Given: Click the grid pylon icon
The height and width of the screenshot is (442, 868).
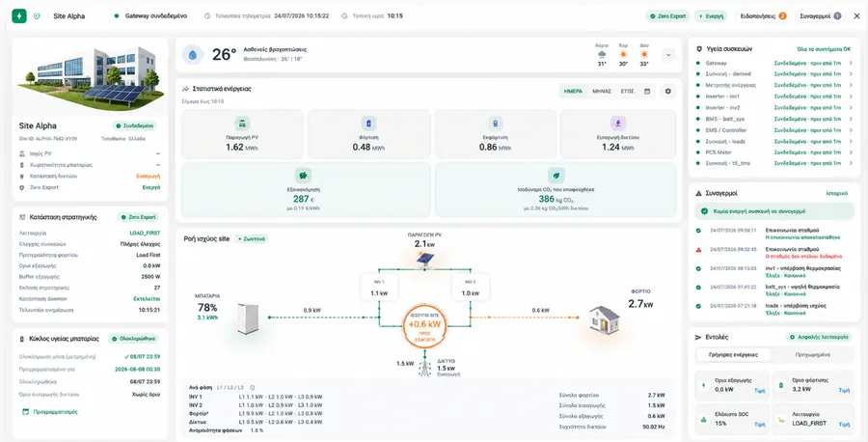Looking at the screenshot, I should 424,369.
